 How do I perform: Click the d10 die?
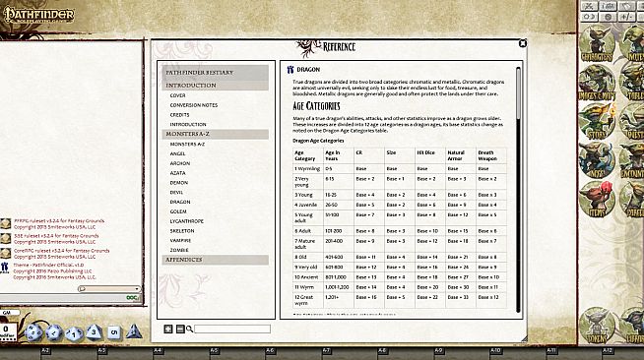click(74, 333)
